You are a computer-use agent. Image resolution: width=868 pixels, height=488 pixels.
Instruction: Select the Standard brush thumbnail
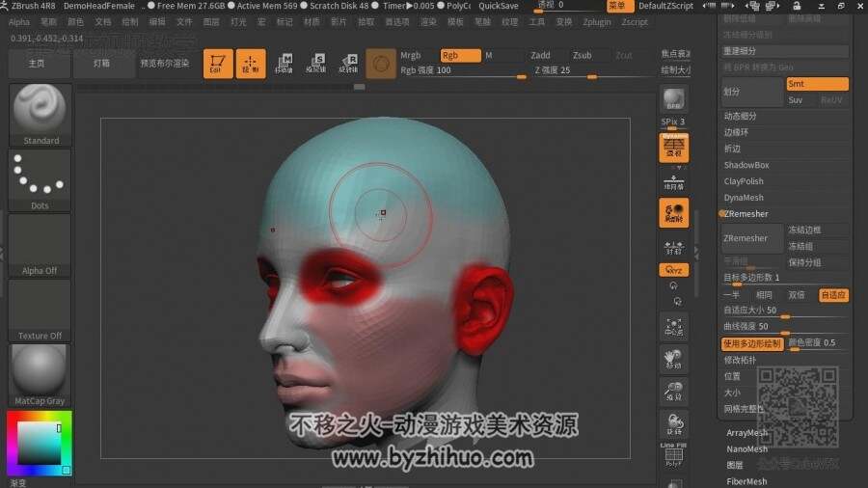[40, 115]
